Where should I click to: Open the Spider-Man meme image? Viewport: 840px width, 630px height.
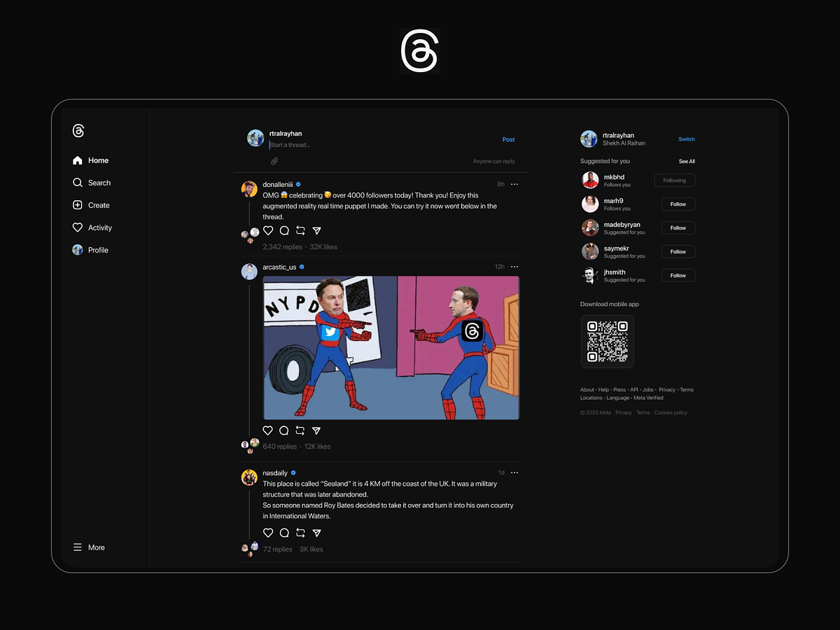pos(391,348)
